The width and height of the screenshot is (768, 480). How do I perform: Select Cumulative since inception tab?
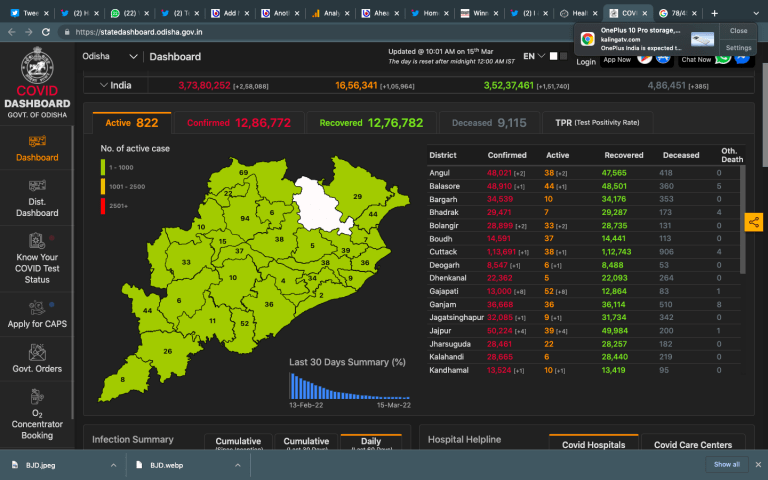tap(239, 442)
